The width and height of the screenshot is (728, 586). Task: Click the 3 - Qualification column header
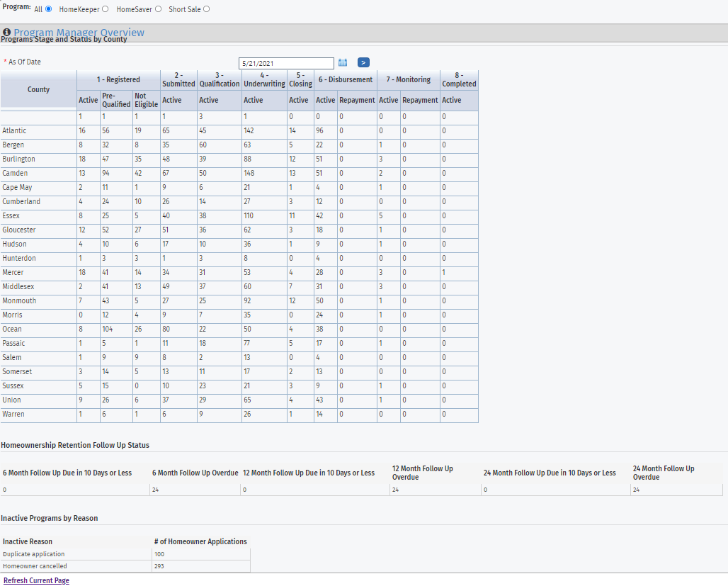click(220, 79)
